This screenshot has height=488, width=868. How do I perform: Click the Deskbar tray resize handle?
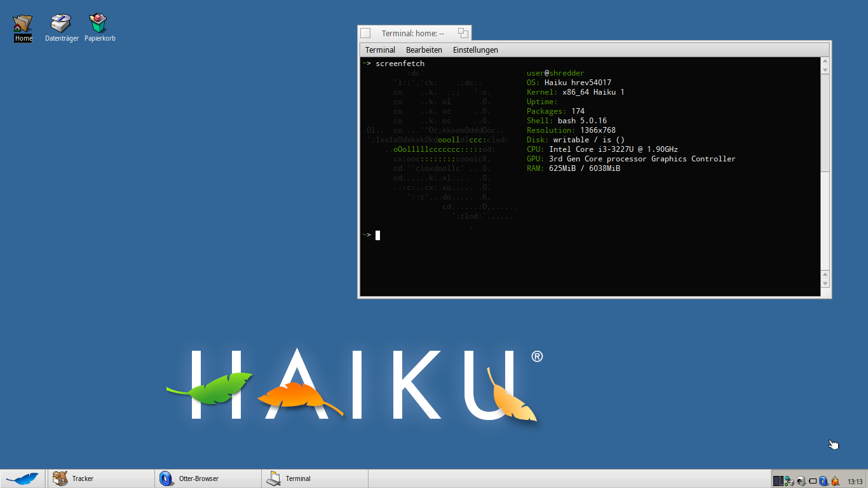pos(866,479)
